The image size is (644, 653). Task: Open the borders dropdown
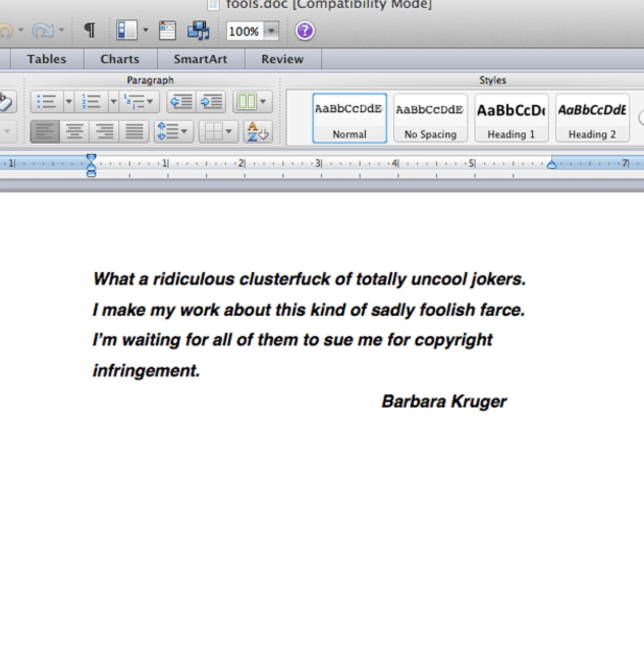click(x=218, y=132)
